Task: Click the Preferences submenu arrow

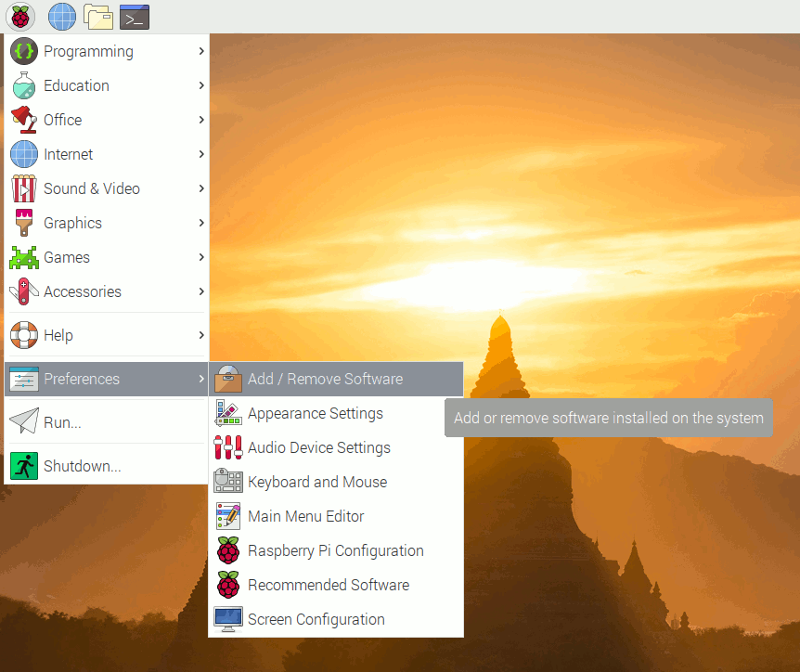Action: click(x=201, y=379)
